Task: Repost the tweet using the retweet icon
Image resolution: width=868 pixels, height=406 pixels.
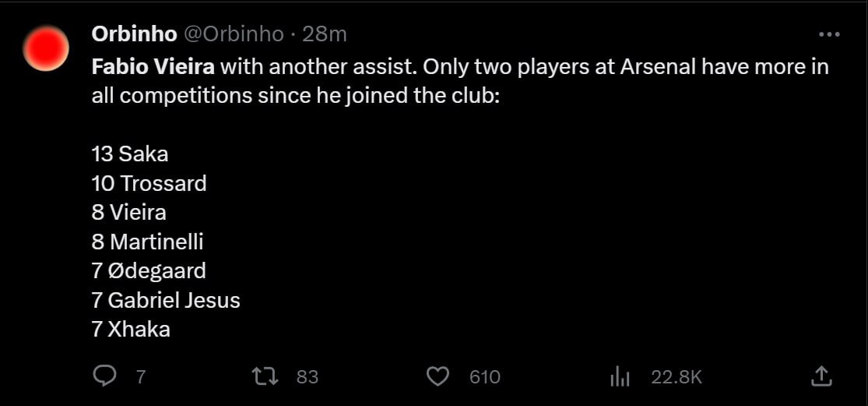Action: pyautogui.click(x=265, y=377)
